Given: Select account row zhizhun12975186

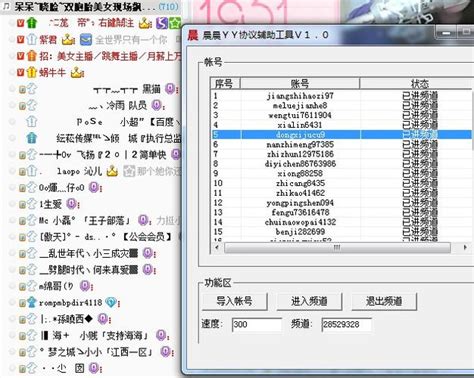Looking at the screenshot, I should (341, 154).
